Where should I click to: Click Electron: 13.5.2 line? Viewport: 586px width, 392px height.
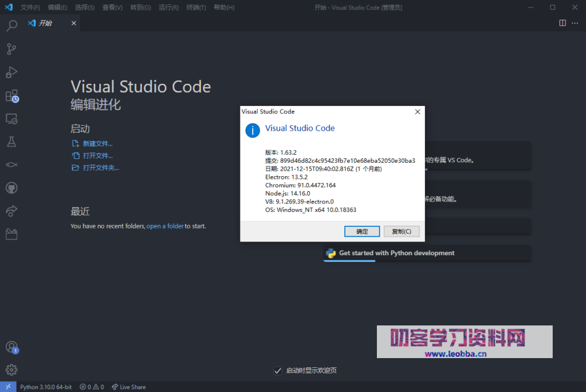(286, 177)
